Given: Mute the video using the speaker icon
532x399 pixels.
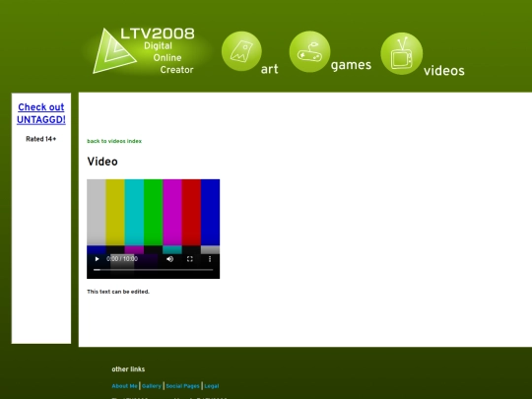Looking at the screenshot, I should [170, 259].
